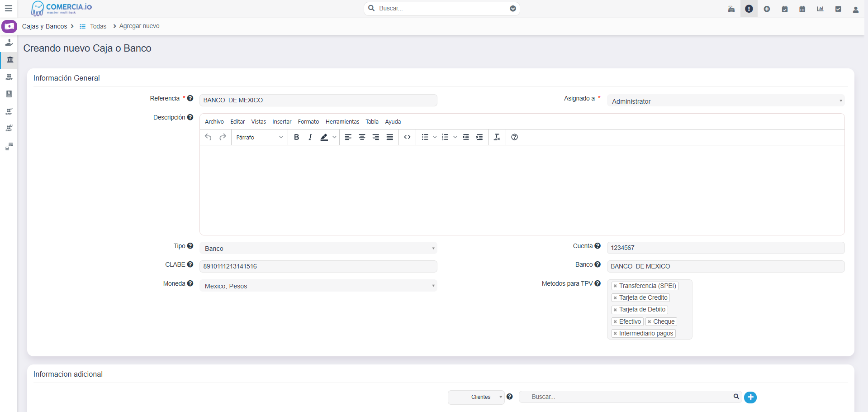Open editor help icon
Viewport: 868px width, 412px height.
click(x=515, y=137)
